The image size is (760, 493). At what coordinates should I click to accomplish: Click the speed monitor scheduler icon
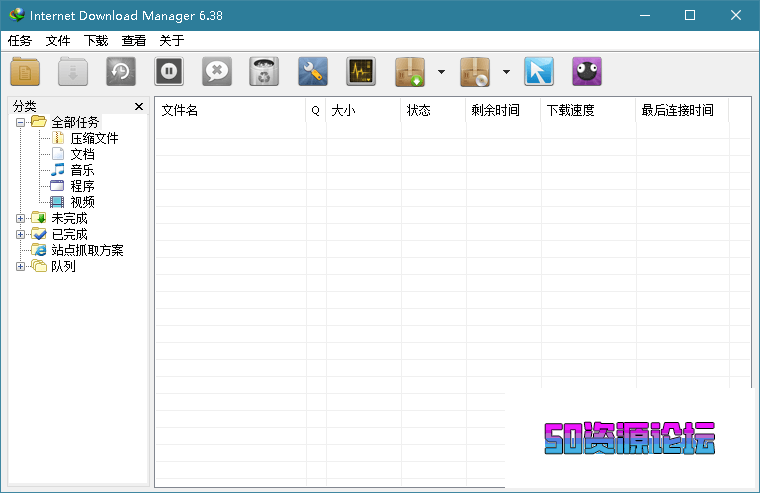click(x=361, y=72)
